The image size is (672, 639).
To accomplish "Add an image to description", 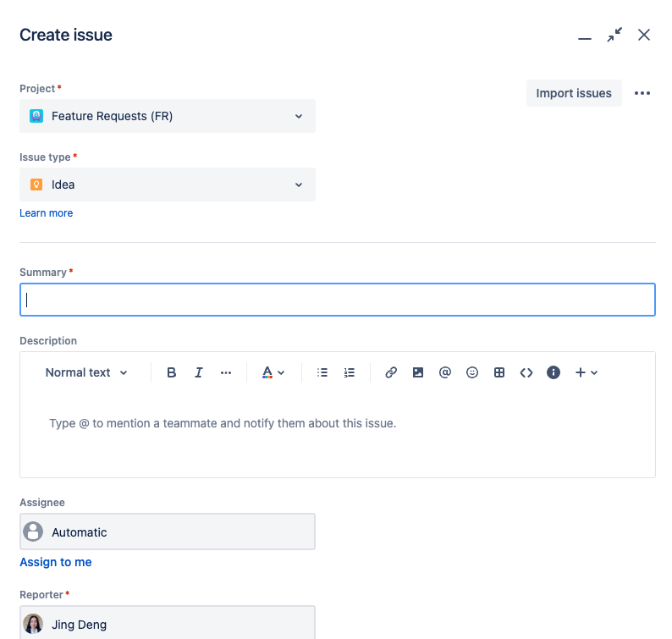I will (418, 372).
